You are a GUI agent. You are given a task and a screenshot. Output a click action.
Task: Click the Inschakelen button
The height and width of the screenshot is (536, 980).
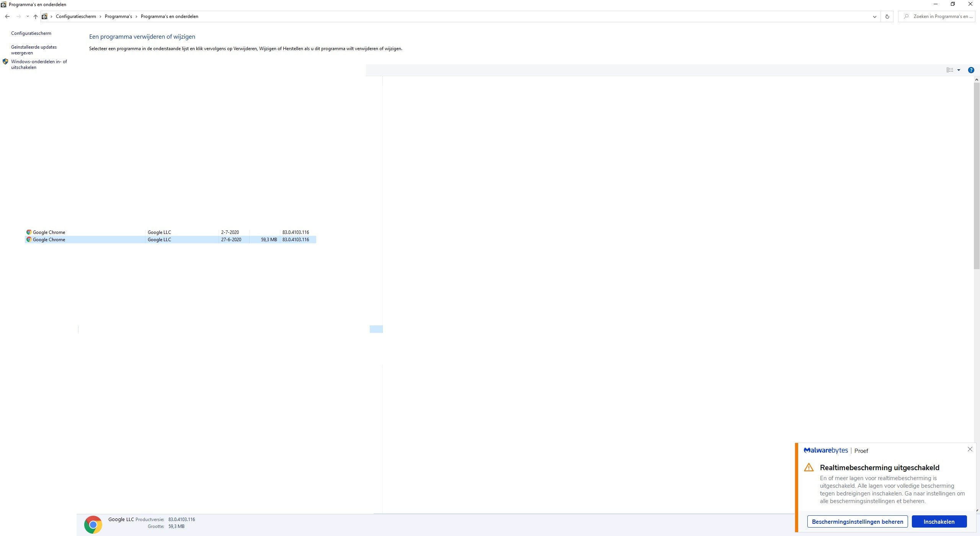pyautogui.click(x=939, y=521)
